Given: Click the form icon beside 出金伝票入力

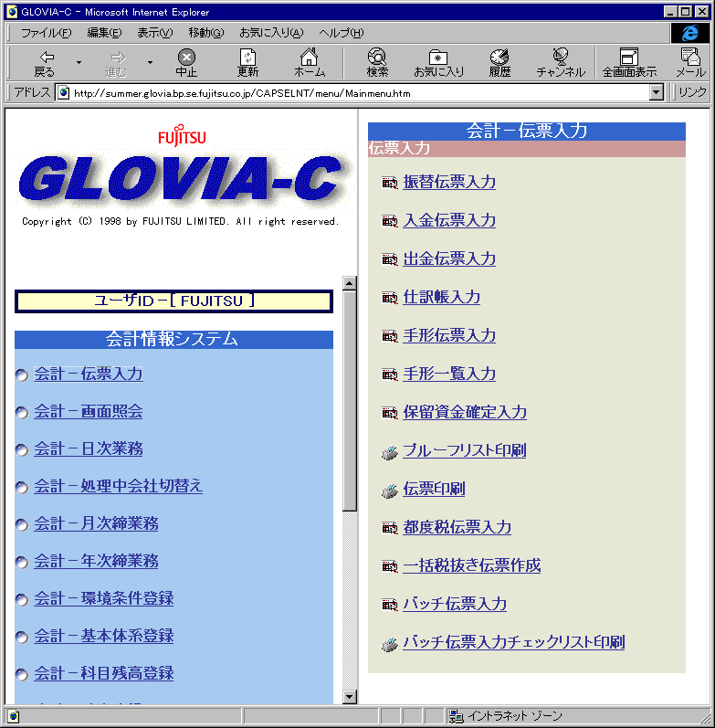Looking at the screenshot, I should tap(390, 260).
